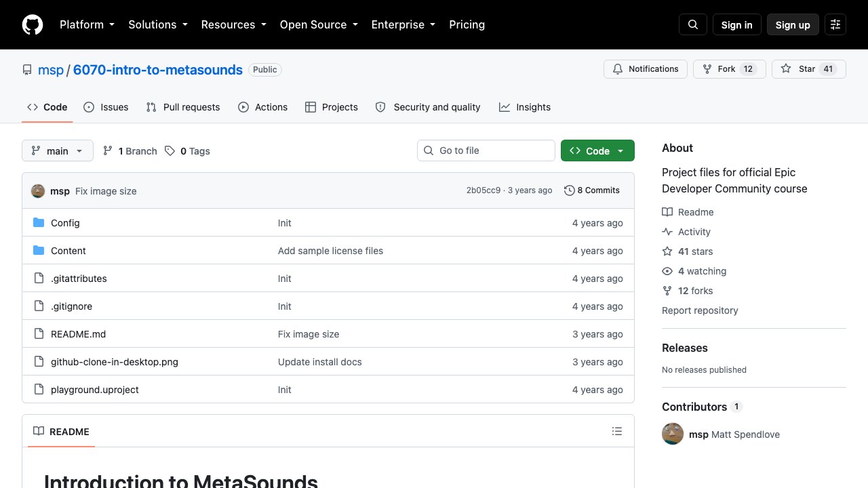Screen dimensions: 868x488
Task: Go to the GitHub homepage logo
Action: coord(33,24)
